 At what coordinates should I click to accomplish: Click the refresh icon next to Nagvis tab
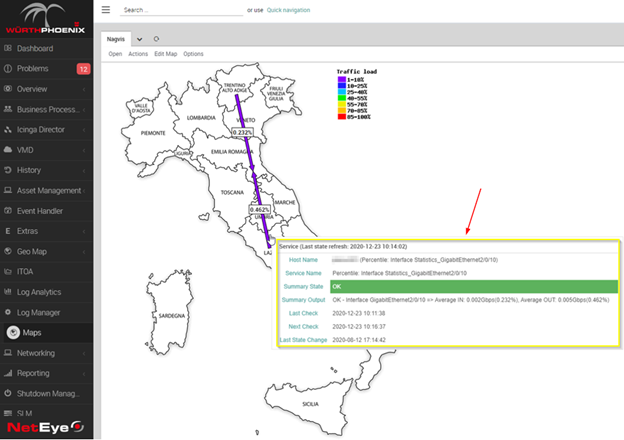click(156, 39)
